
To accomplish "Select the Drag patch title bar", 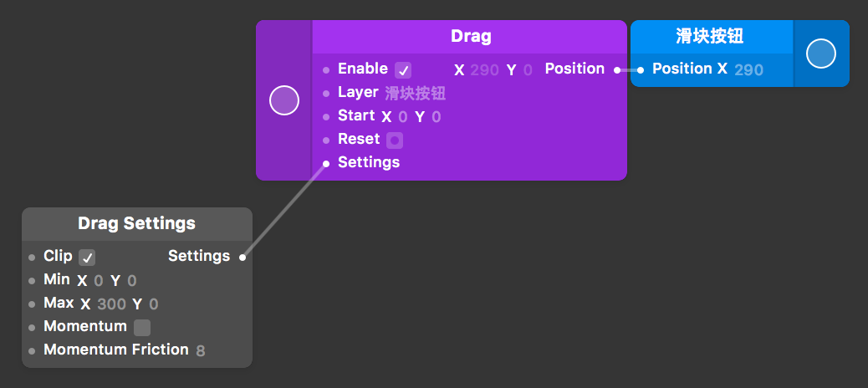I will pos(470,37).
